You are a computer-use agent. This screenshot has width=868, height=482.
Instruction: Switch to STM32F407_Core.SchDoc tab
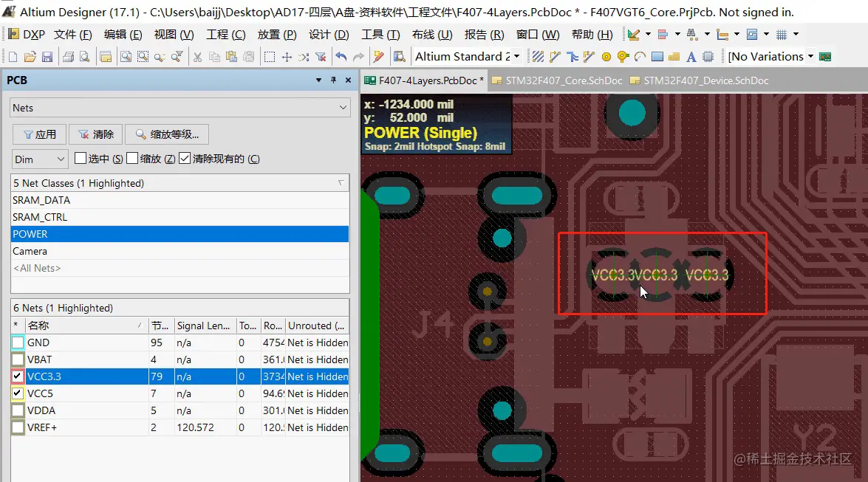click(558, 80)
